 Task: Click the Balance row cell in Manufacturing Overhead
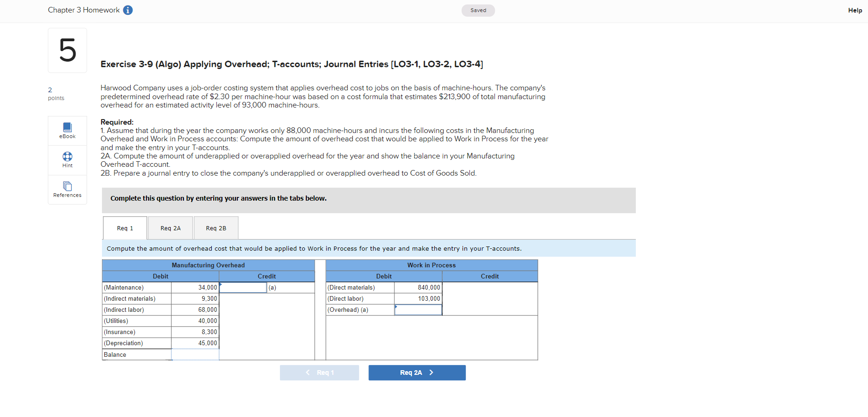[195, 354]
